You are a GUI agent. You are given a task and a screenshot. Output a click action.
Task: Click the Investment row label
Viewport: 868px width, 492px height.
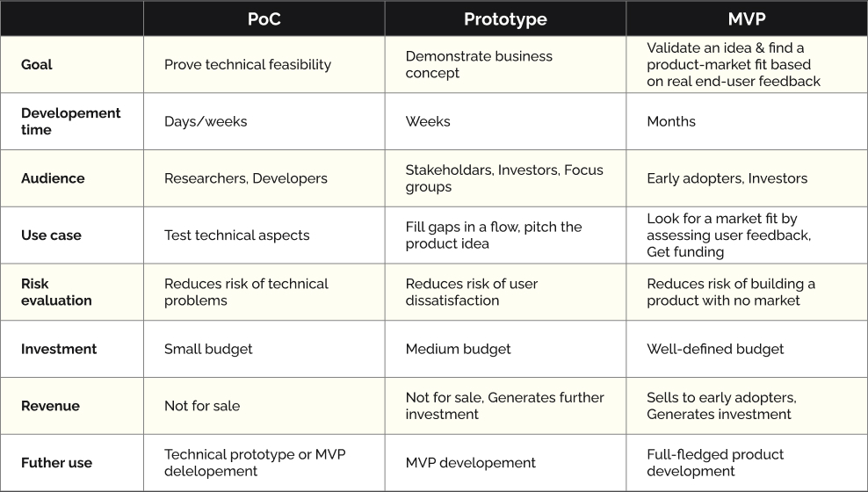tap(59, 349)
